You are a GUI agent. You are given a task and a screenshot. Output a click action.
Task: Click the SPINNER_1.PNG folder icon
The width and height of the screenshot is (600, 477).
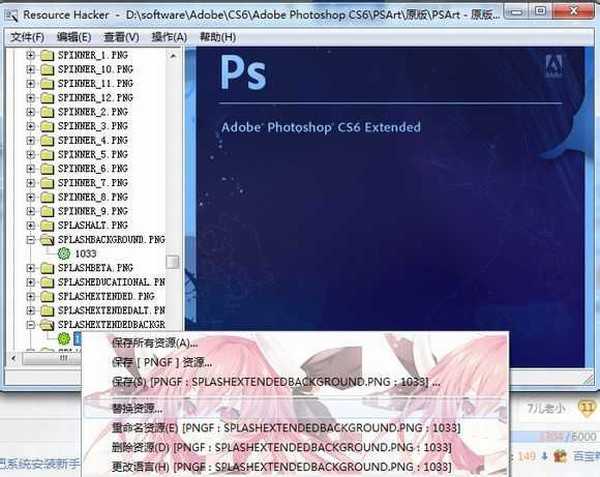click(46, 56)
